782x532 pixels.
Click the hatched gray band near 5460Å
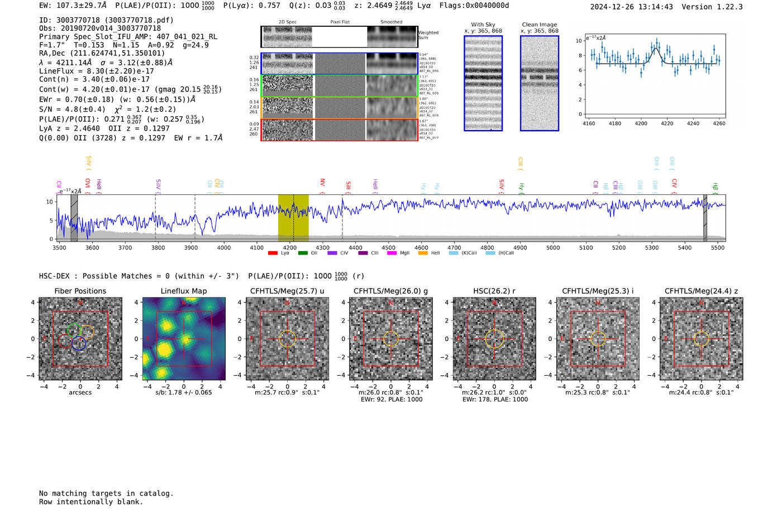(x=705, y=218)
